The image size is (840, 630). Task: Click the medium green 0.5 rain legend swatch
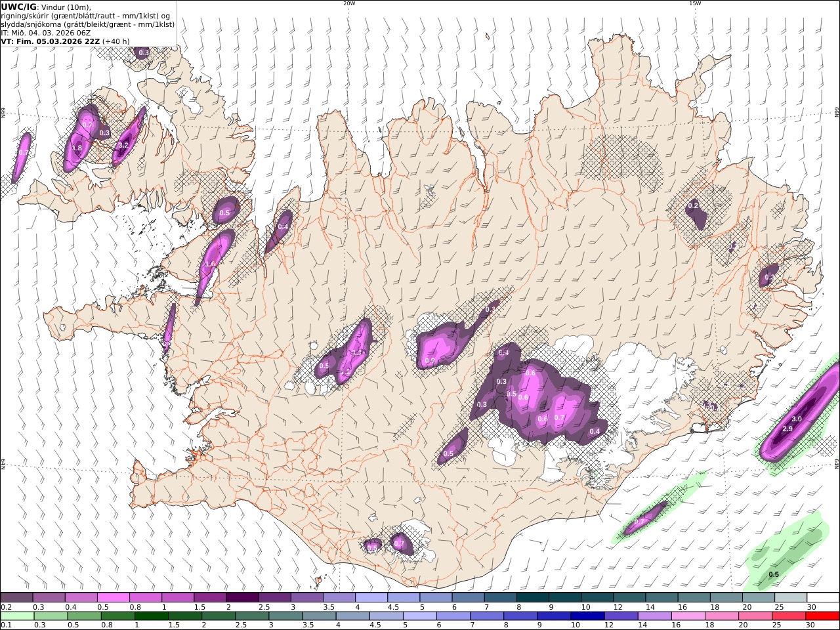pos(85,616)
